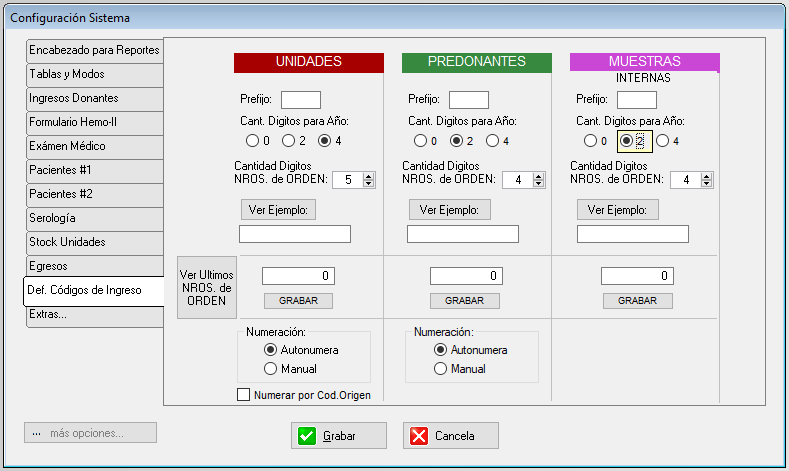Choose Manual numbering under UNIDADES
Viewport: 789px width, 471px height.
(x=270, y=369)
